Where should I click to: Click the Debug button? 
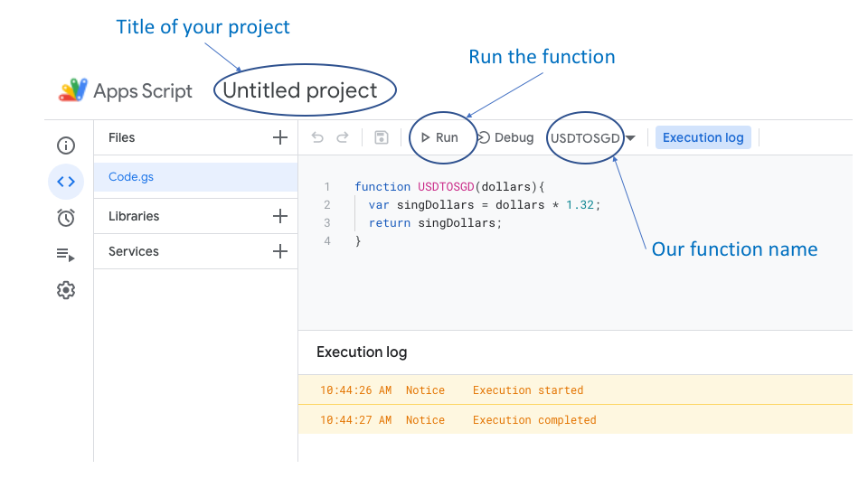pos(505,137)
